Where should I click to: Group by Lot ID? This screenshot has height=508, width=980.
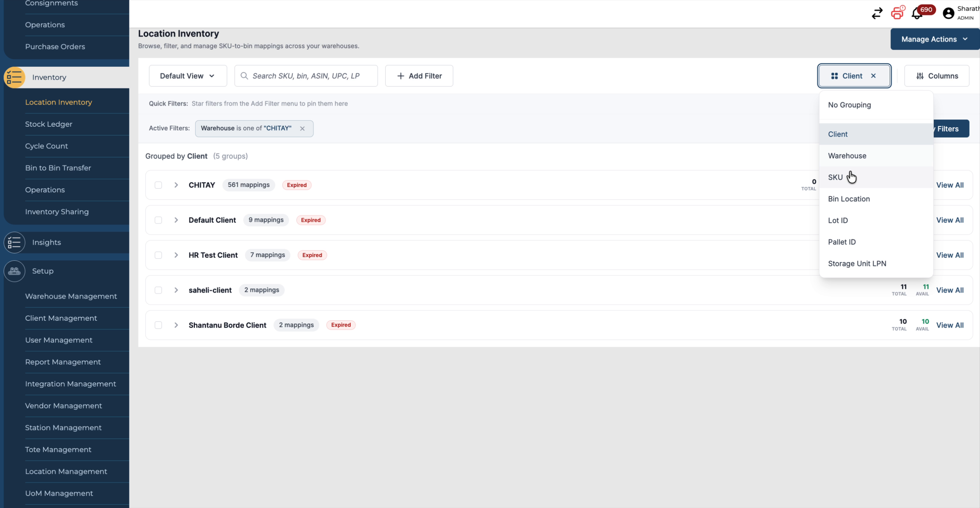(x=876, y=221)
